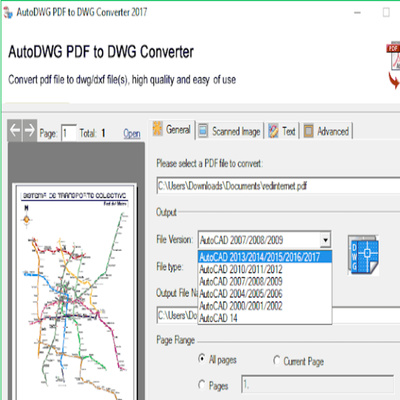The height and width of the screenshot is (400, 400).
Task: Minimize the converter window
Action: tap(358, 13)
